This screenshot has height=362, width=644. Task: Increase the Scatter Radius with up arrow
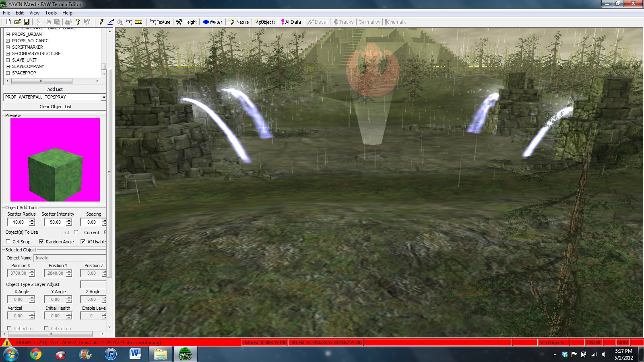(32, 220)
